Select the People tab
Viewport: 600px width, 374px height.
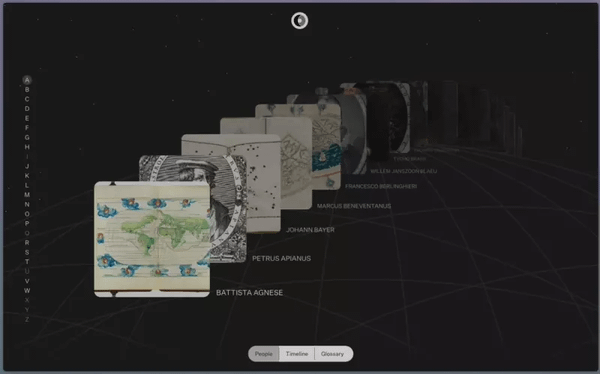point(264,354)
